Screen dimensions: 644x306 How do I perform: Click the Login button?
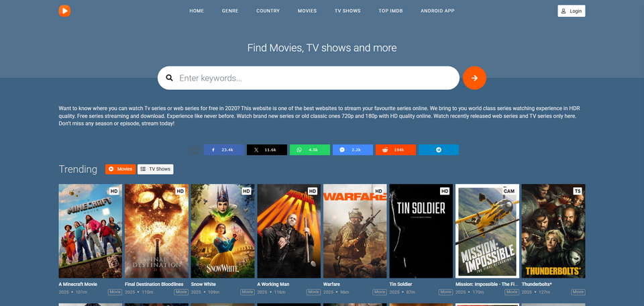click(572, 11)
